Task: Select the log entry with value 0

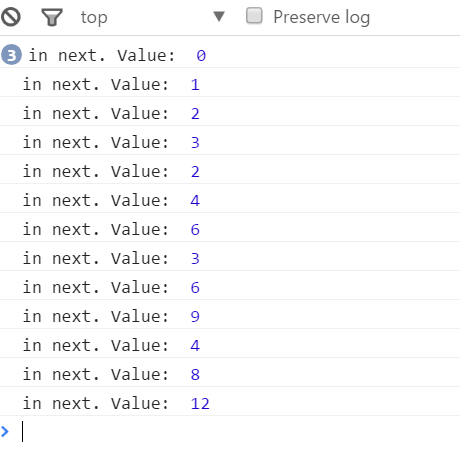Action: click(230, 55)
